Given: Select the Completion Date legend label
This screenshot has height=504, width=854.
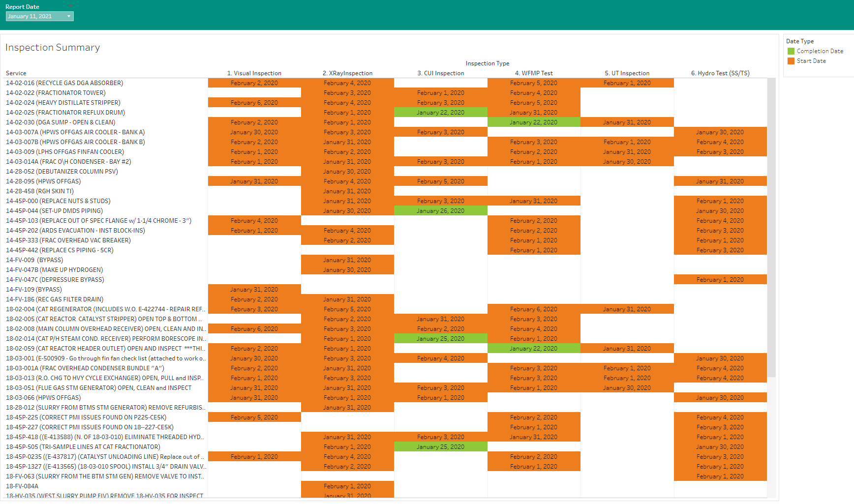Looking at the screenshot, I should click(x=820, y=51).
